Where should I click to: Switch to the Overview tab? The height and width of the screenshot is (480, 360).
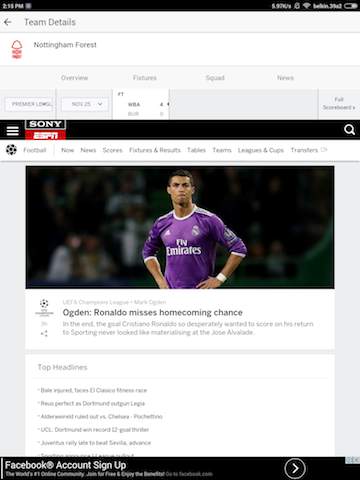74,78
